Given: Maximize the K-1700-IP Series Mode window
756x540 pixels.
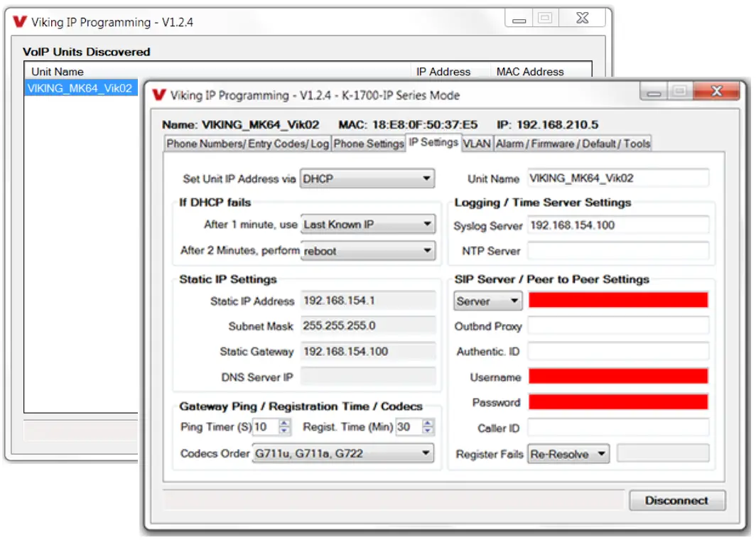Looking at the screenshot, I should coord(680,91).
